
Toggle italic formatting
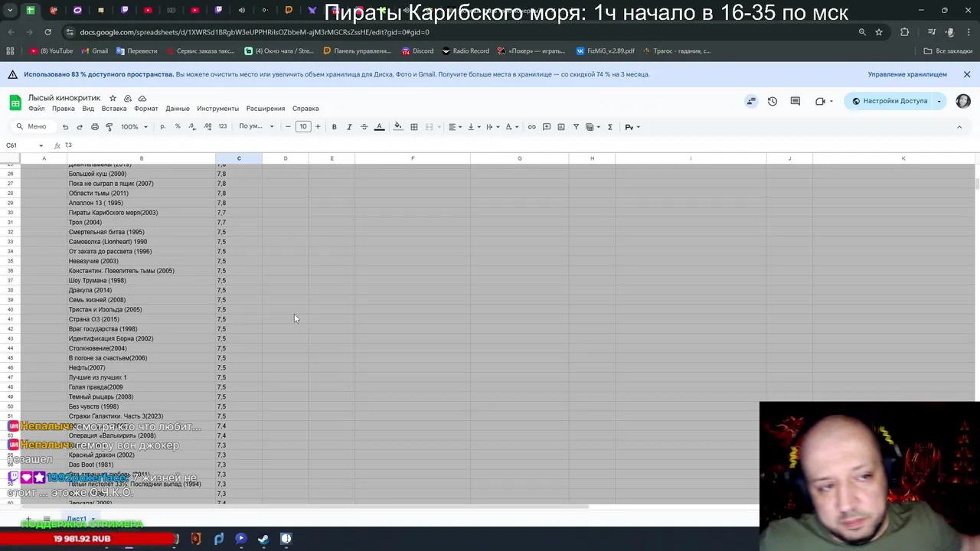(x=349, y=127)
